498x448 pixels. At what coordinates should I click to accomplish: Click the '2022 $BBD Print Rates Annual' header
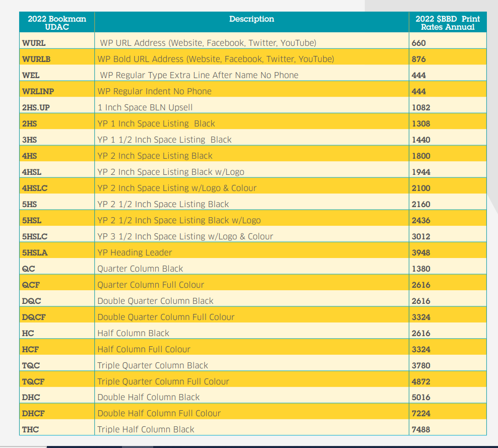click(448, 23)
